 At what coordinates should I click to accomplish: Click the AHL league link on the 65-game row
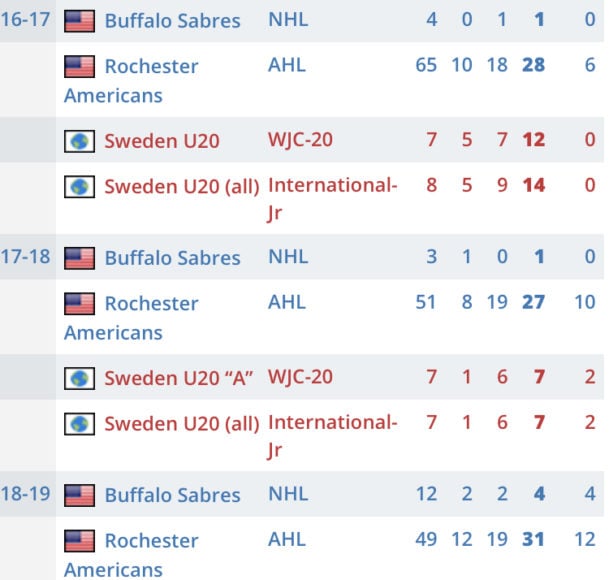point(287,66)
